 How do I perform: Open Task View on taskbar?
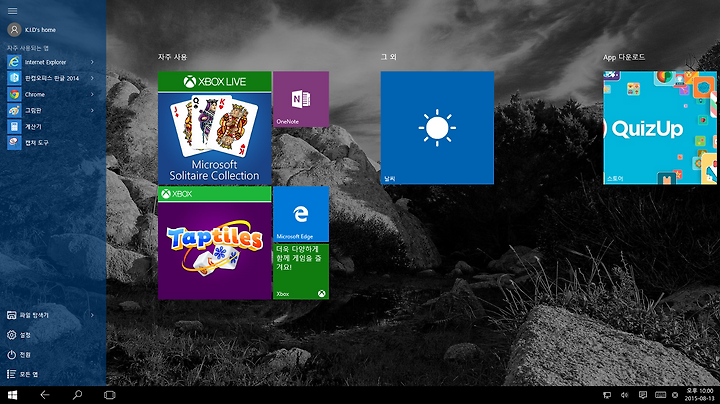coord(109,395)
